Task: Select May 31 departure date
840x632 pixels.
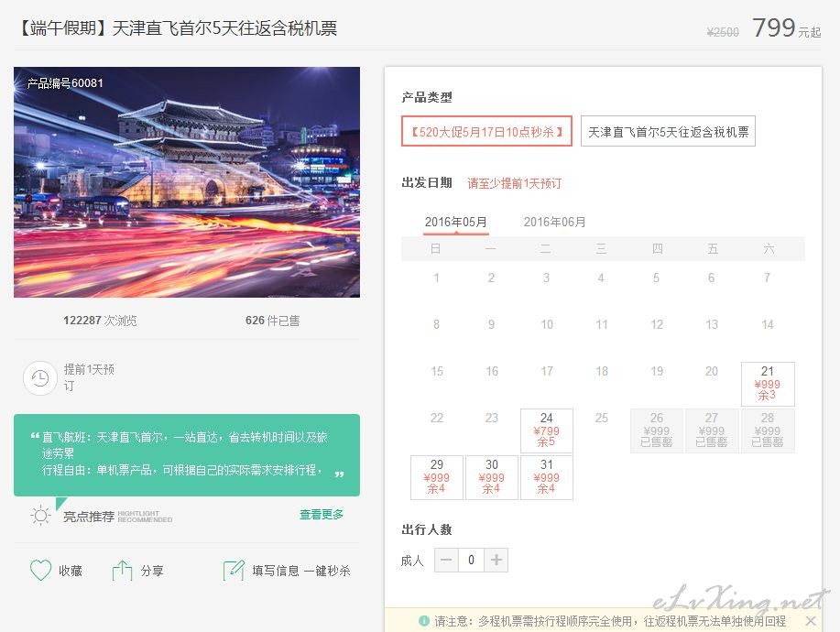Action: click(x=547, y=477)
